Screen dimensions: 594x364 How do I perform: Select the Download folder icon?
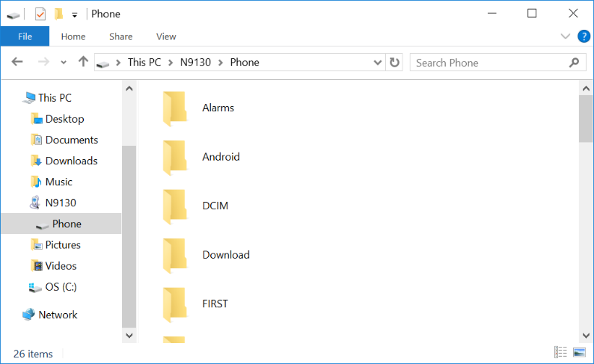click(x=174, y=256)
